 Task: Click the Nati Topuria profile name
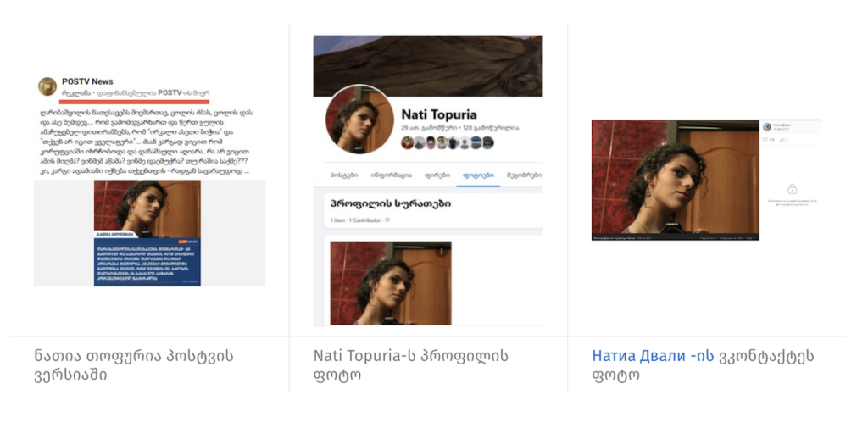point(438,114)
